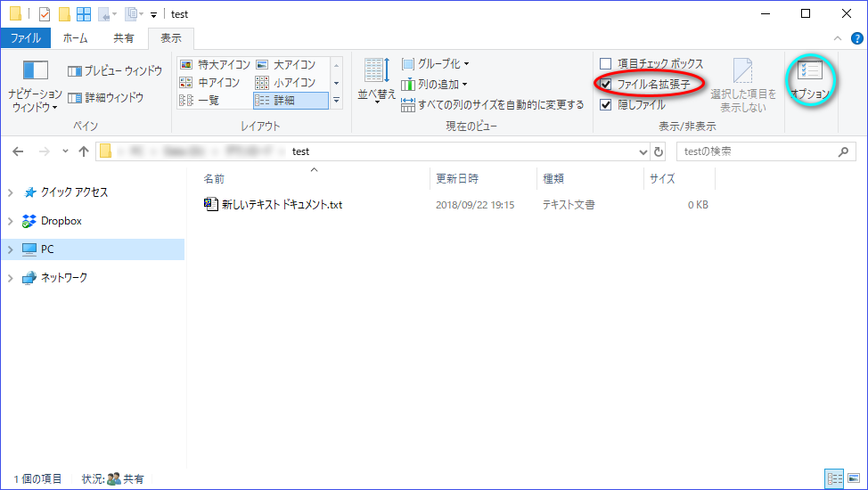Enable the Item check boxes (項目チェック ボックス) checkbox
The image size is (868, 490).
(606, 64)
